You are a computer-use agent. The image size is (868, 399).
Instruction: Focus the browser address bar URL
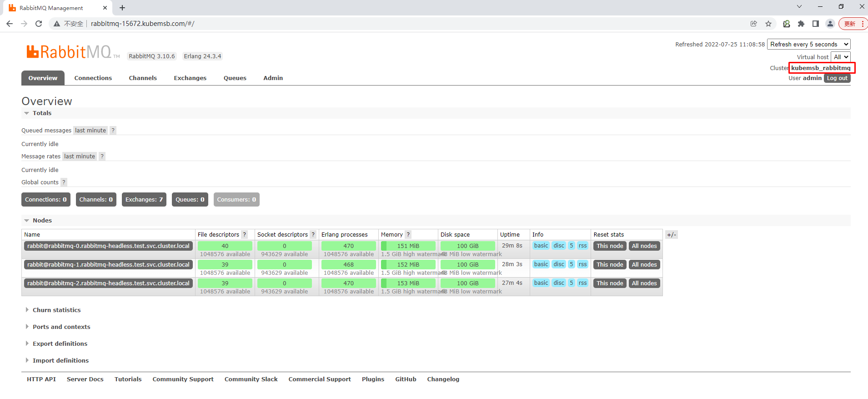click(143, 24)
